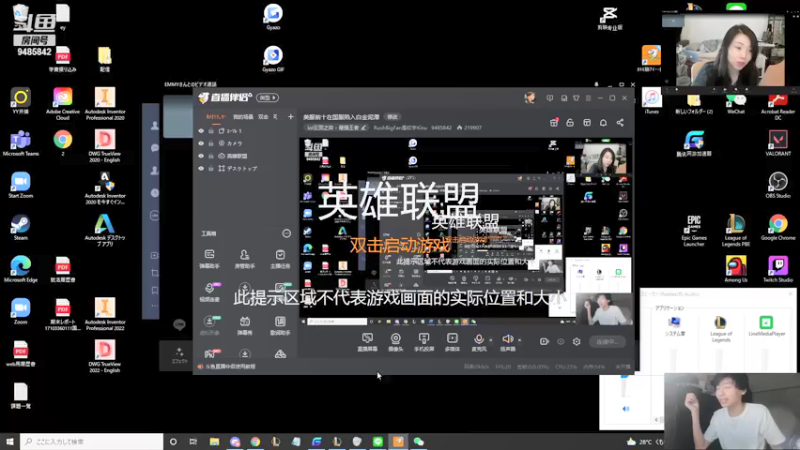Toggle the lock icon in the stream header
This screenshot has width=800, height=450.
(570, 122)
